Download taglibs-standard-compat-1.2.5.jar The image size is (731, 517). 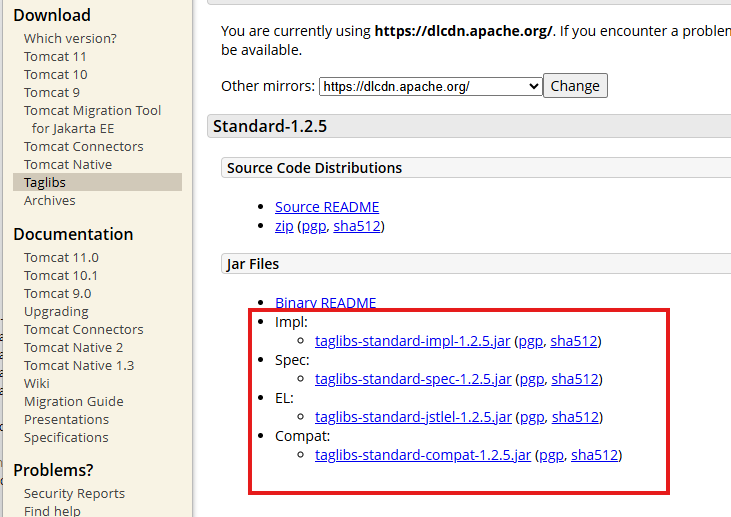[x=423, y=455]
